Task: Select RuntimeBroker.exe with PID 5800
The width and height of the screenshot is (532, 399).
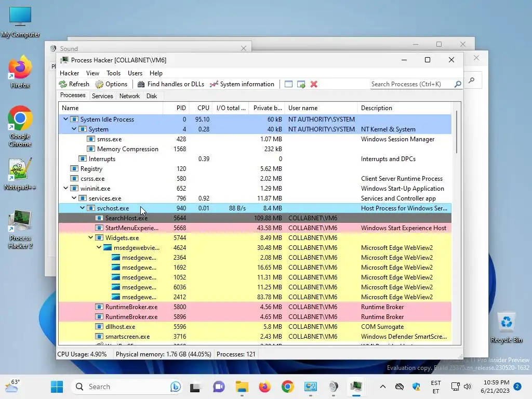Action: 255,307
